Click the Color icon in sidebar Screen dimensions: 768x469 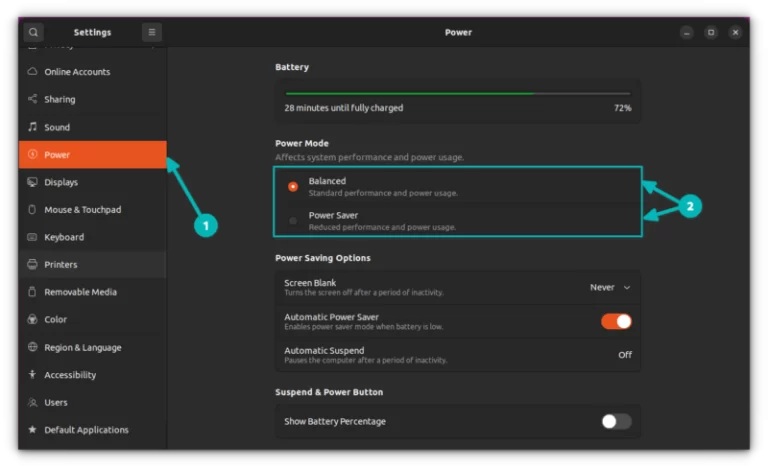click(x=32, y=319)
